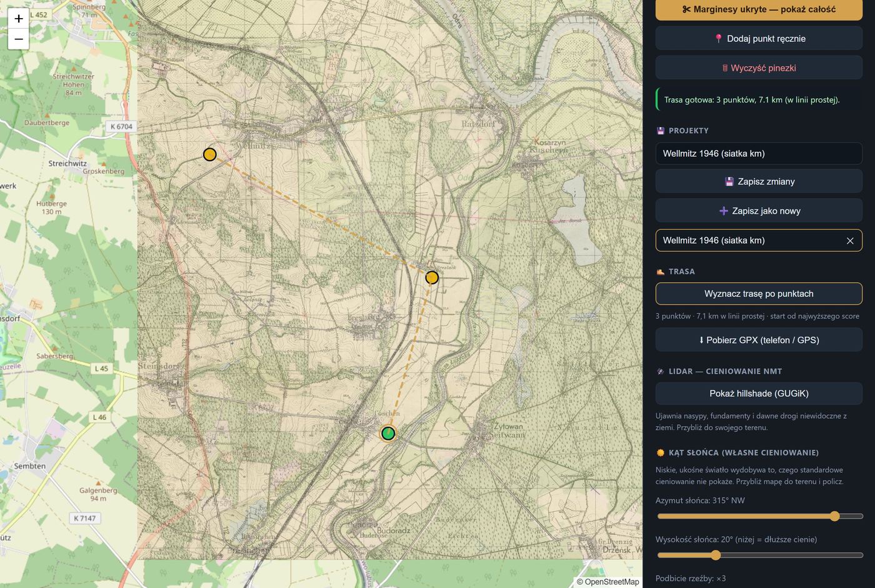This screenshot has width=875, height=588.
Task: Open the OpenStreetMap attribution link
Action: tap(611, 582)
